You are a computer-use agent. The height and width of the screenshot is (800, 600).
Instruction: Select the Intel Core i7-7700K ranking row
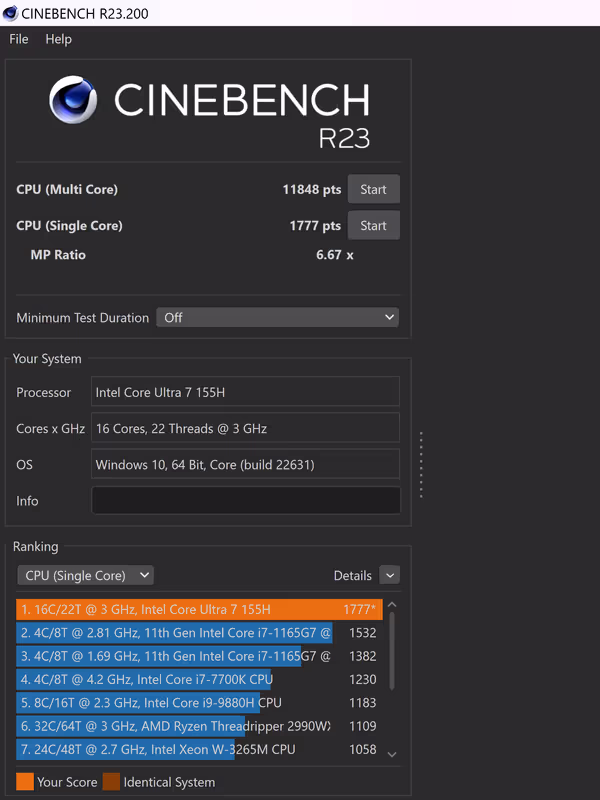point(145,680)
